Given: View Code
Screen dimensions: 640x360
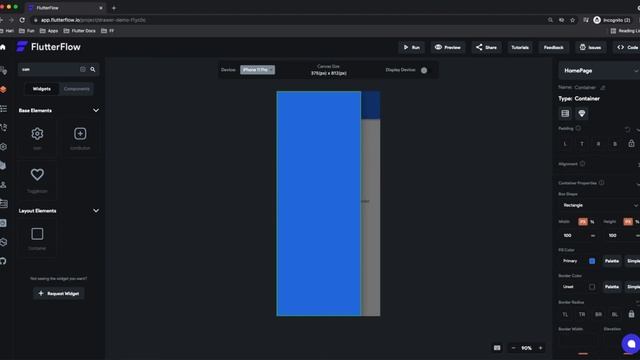Looking at the screenshot, I should (627, 47).
